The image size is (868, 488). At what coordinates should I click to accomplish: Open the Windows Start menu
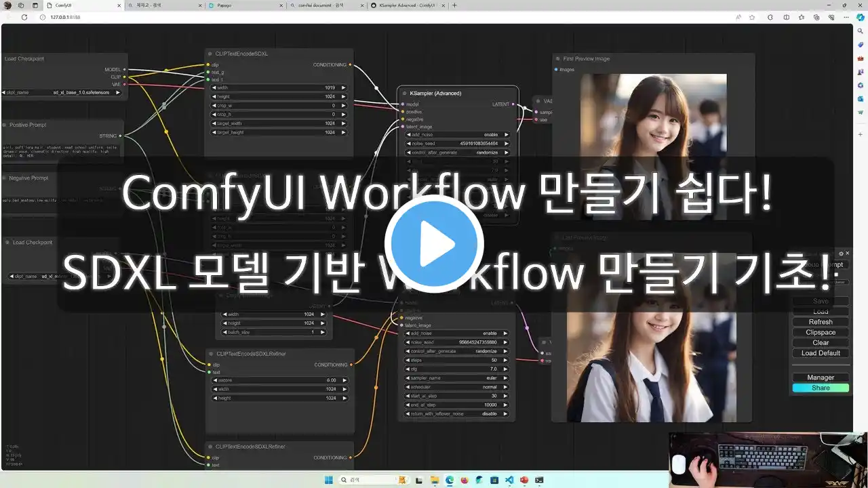click(x=329, y=480)
